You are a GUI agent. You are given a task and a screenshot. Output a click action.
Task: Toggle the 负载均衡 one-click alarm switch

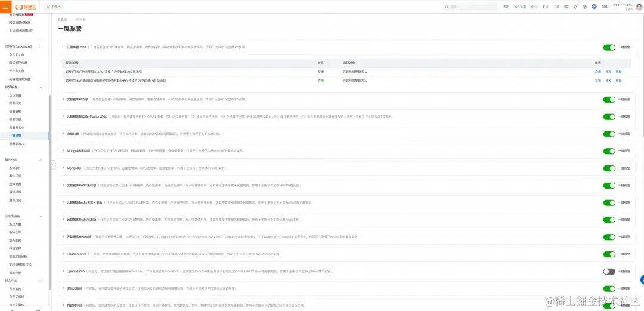[609, 134]
